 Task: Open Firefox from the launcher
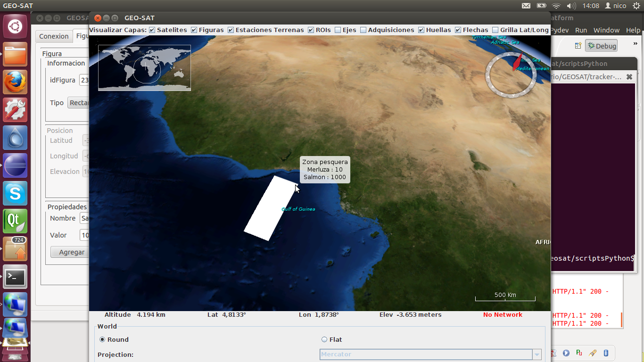[x=15, y=82]
